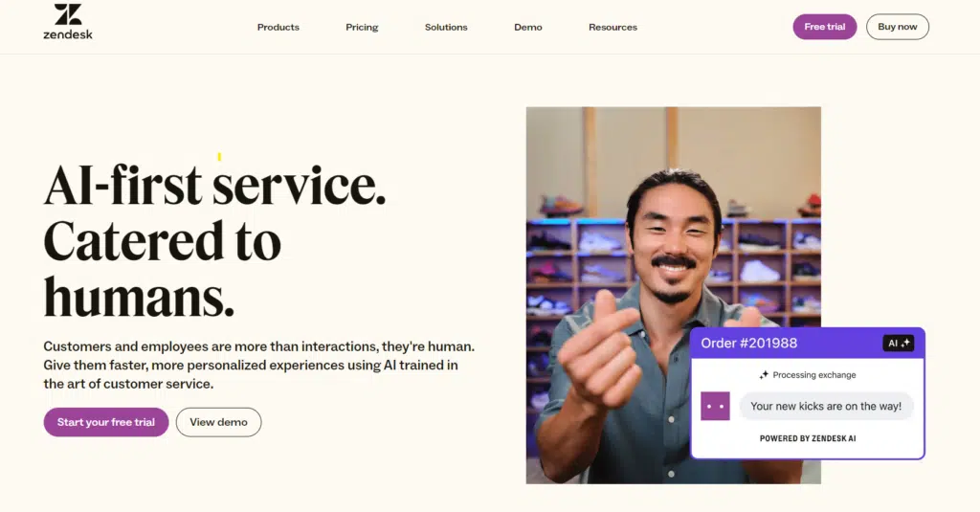Screen dimensions: 980x512
Task: Click the sparkle icon beside Processing exchange
Action: (764, 375)
